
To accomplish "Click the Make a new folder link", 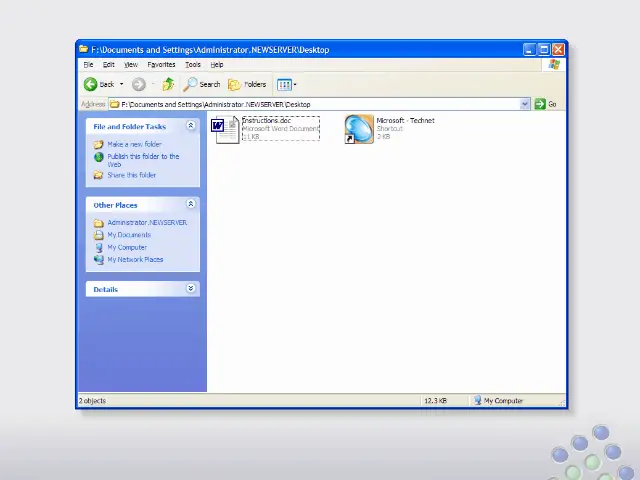I will pos(134,144).
